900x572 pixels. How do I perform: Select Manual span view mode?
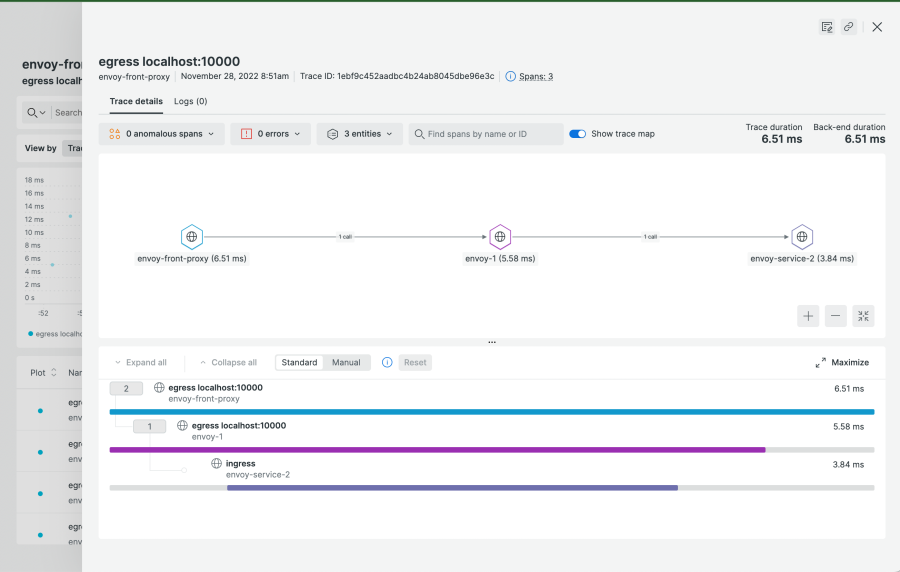(x=346, y=363)
